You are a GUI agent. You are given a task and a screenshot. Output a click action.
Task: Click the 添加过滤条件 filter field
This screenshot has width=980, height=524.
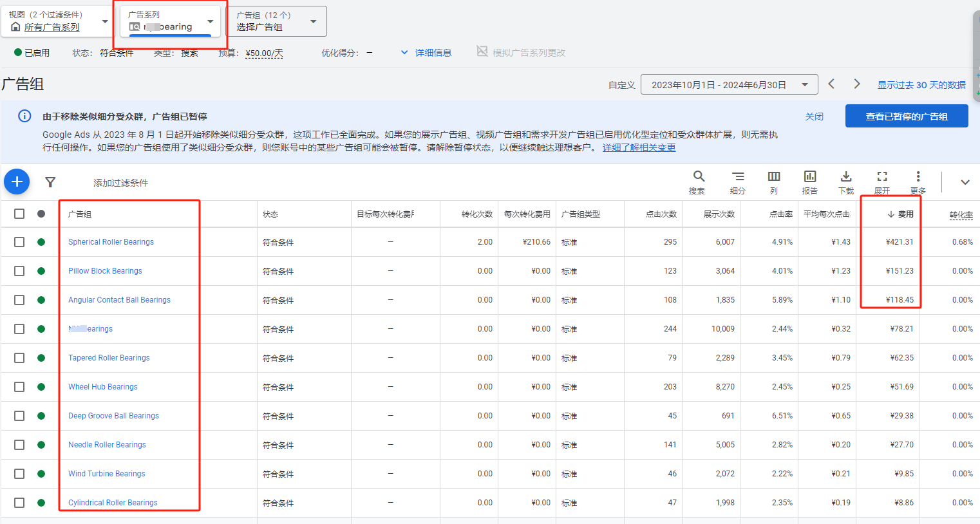(120, 183)
